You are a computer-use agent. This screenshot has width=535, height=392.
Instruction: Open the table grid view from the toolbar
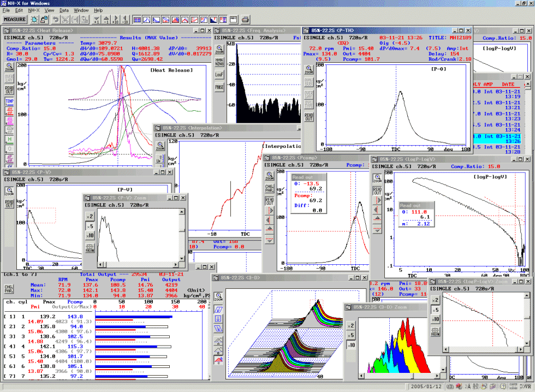(x=137, y=20)
